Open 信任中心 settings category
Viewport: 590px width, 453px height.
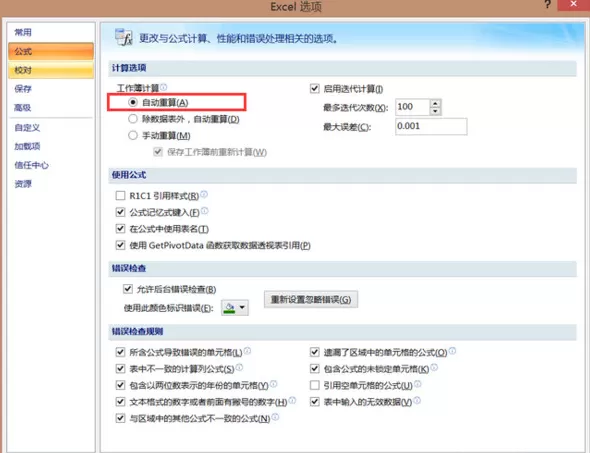pyautogui.click(x=51, y=165)
